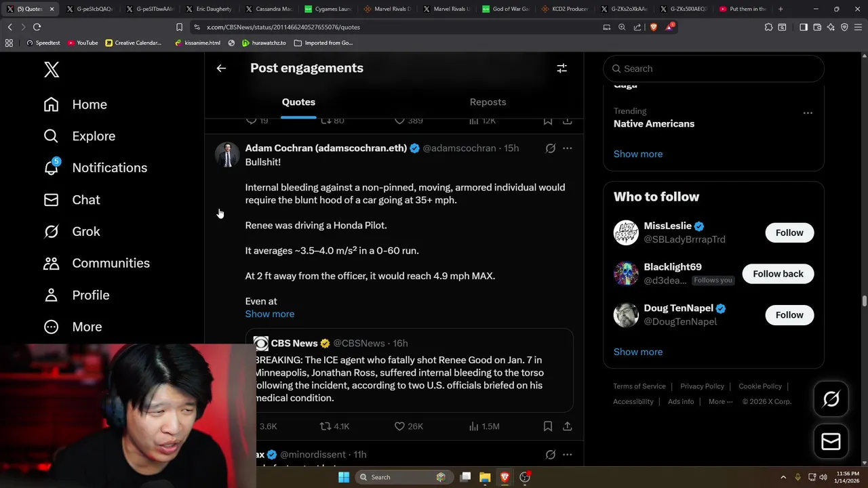The height and width of the screenshot is (488, 868).
Task: Open floating Grok button
Action: [x=831, y=399]
